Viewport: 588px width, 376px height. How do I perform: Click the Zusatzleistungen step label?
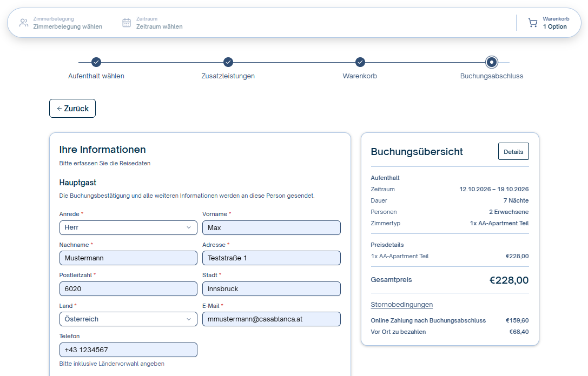click(228, 76)
